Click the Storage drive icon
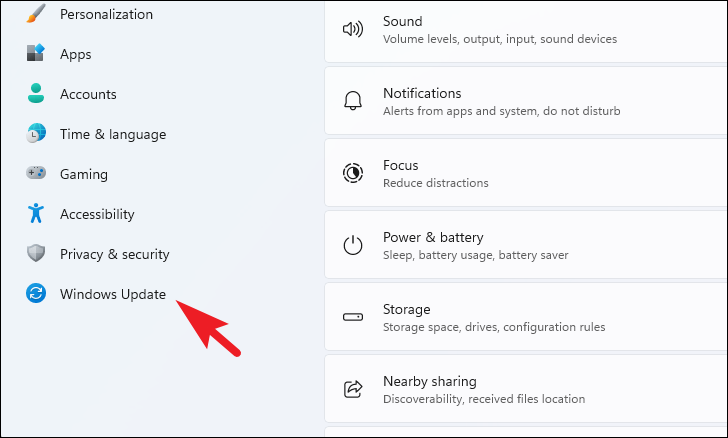Screen dimensions: 728x438 [353, 317]
